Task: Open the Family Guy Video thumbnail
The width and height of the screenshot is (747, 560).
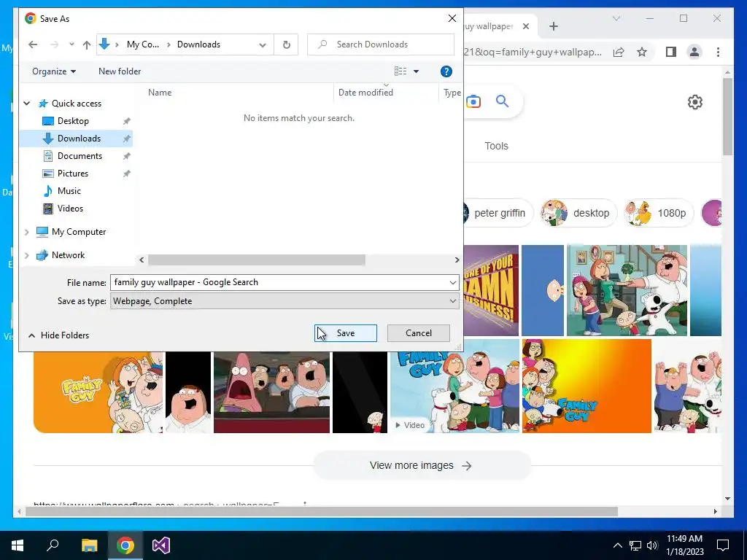Action: pos(454,386)
